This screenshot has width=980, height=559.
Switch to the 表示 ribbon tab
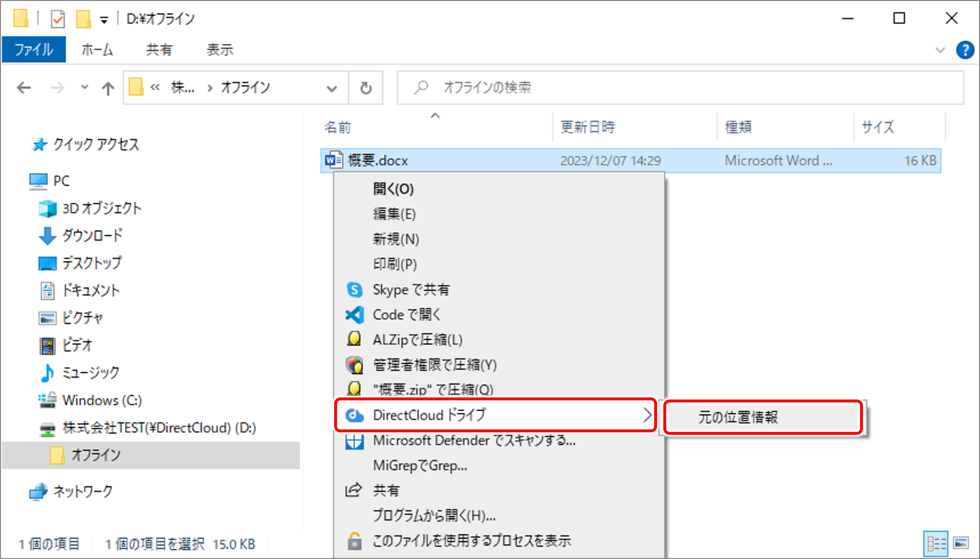click(220, 49)
